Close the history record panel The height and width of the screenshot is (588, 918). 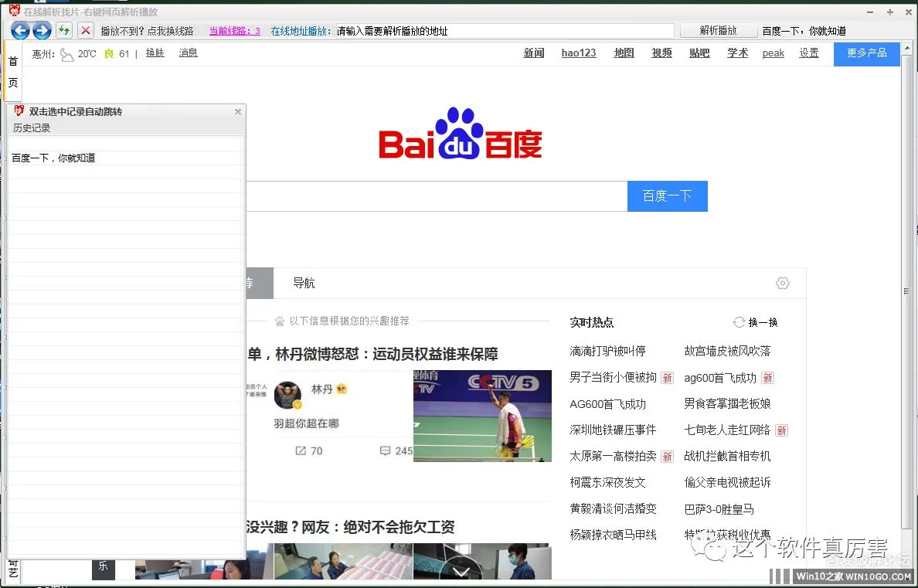pos(238,112)
